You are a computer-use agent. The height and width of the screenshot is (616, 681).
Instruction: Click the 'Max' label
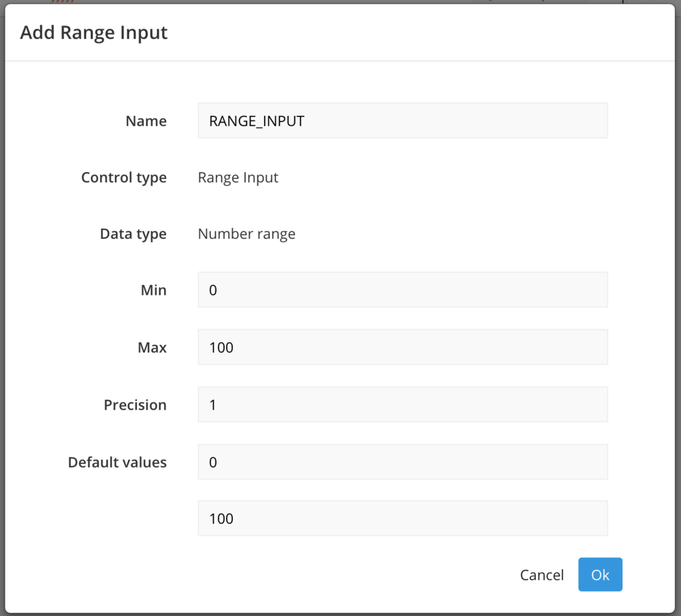pos(152,347)
